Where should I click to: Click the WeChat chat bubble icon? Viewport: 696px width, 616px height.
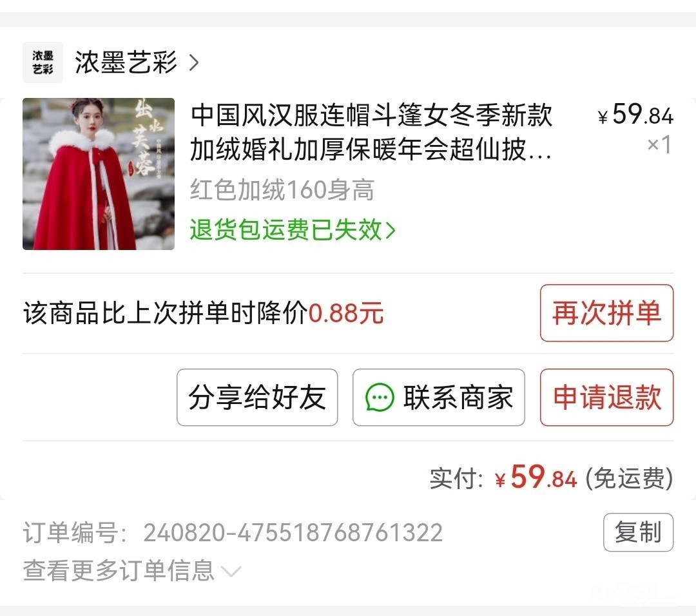pos(379,397)
